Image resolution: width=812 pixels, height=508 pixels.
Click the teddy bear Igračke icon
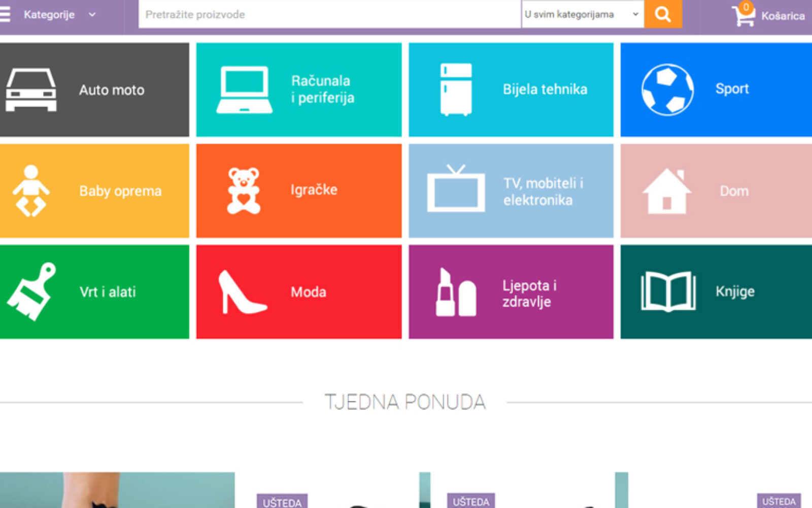pos(244,190)
